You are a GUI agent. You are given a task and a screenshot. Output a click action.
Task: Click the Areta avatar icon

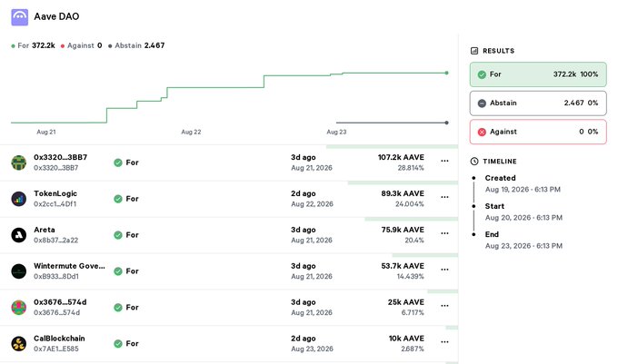point(18,235)
